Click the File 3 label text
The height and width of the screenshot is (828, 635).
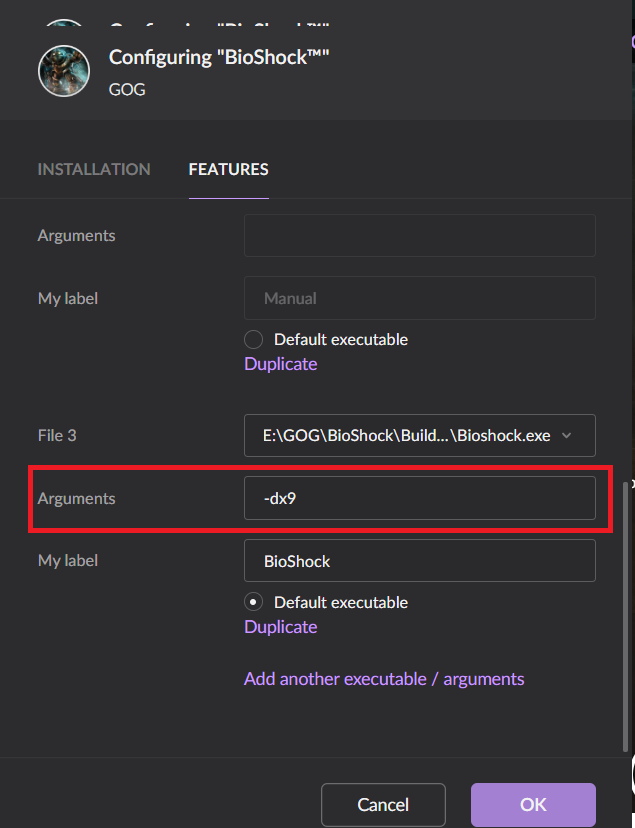(57, 435)
